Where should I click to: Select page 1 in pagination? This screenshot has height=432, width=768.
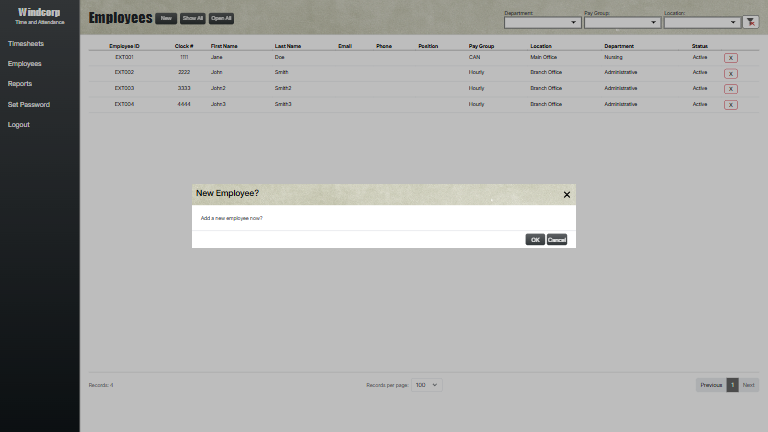732,385
